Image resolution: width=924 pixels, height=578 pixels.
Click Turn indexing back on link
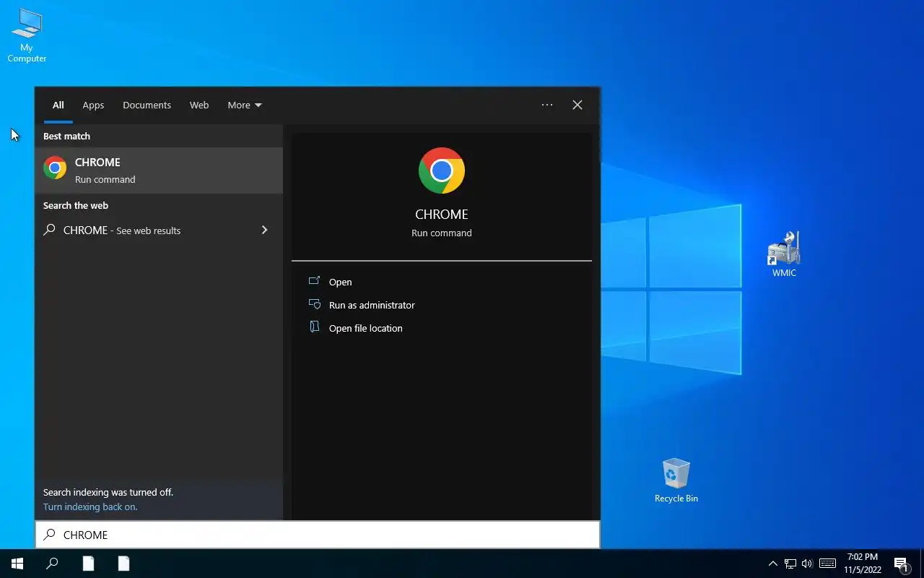coord(90,506)
